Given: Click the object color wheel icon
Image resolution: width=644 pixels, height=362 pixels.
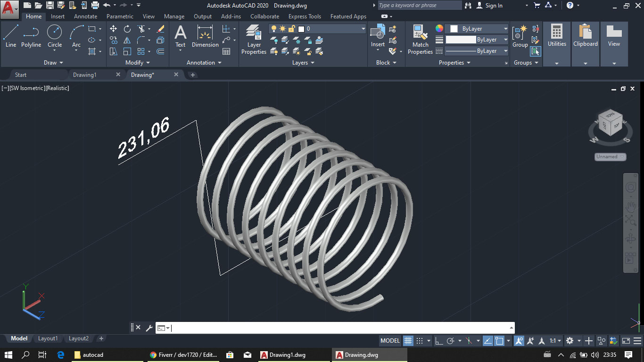Looking at the screenshot, I should tap(439, 29).
